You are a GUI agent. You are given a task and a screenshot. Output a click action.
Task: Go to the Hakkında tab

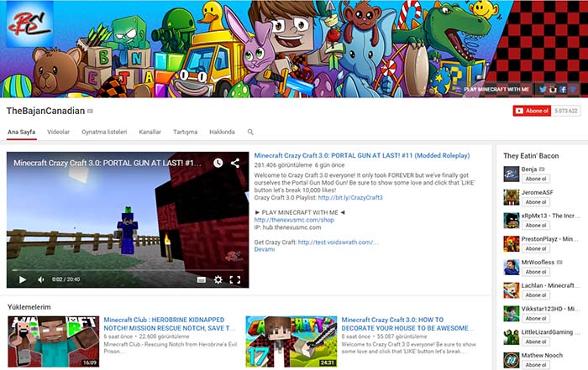click(222, 133)
